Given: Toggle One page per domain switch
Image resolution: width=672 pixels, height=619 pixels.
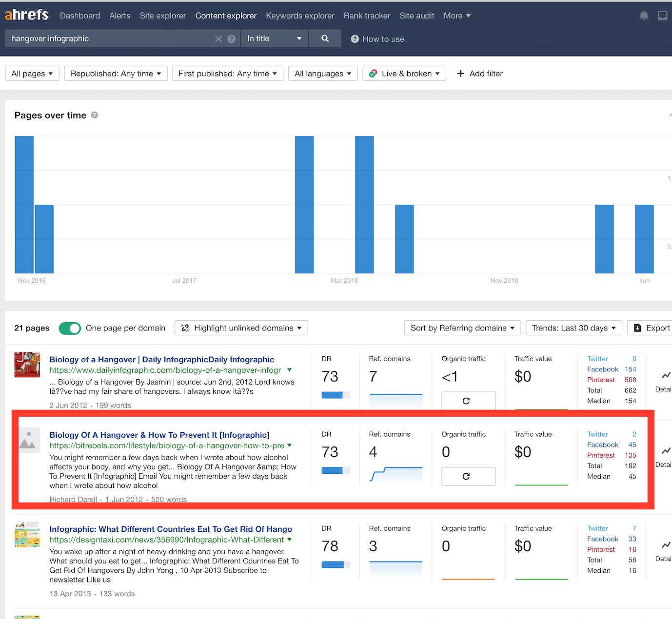Looking at the screenshot, I should (x=70, y=328).
